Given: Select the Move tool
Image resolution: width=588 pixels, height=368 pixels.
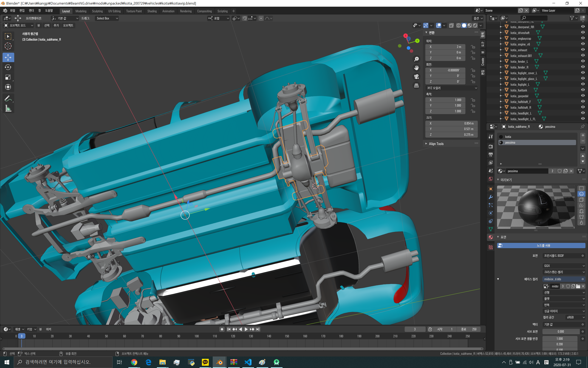Looking at the screenshot, I should tap(8, 57).
